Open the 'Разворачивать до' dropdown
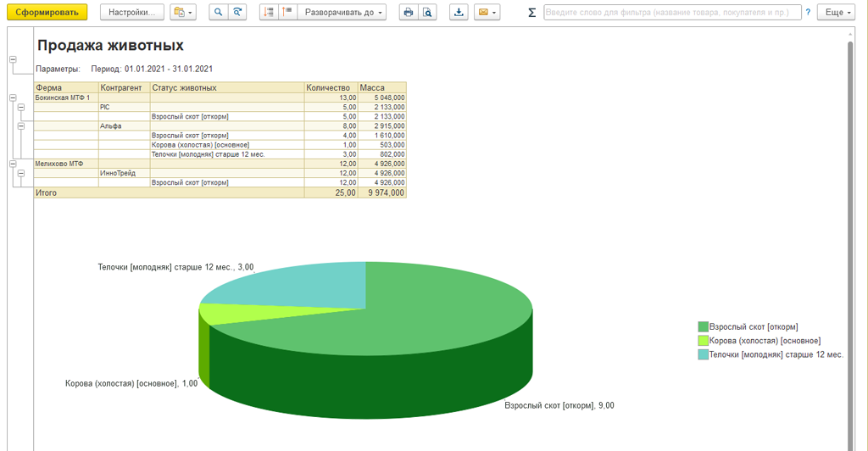This screenshot has height=451, width=868. click(344, 13)
